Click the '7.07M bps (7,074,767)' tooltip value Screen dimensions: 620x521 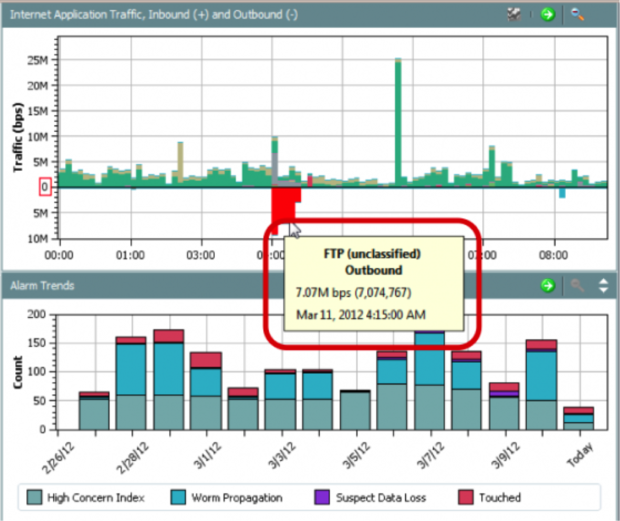click(354, 293)
